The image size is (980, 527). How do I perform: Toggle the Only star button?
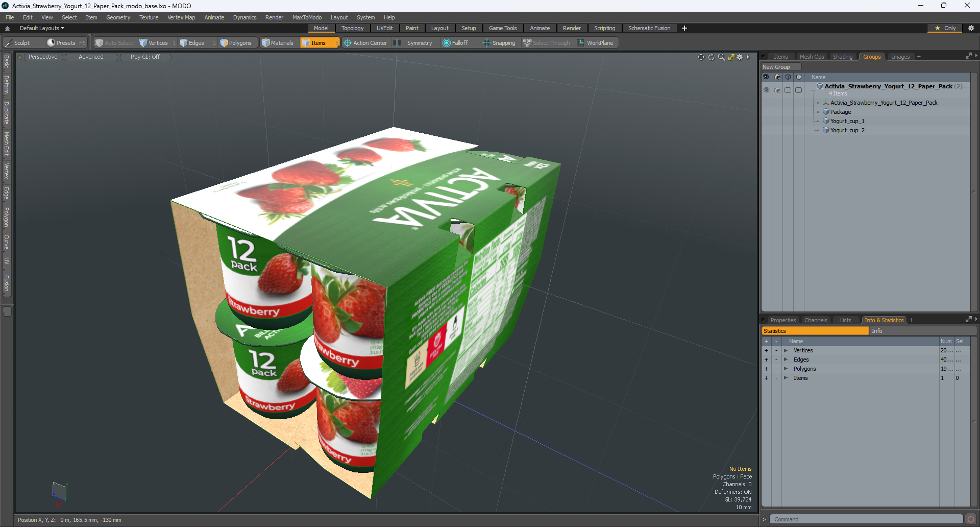coord(945,28)
